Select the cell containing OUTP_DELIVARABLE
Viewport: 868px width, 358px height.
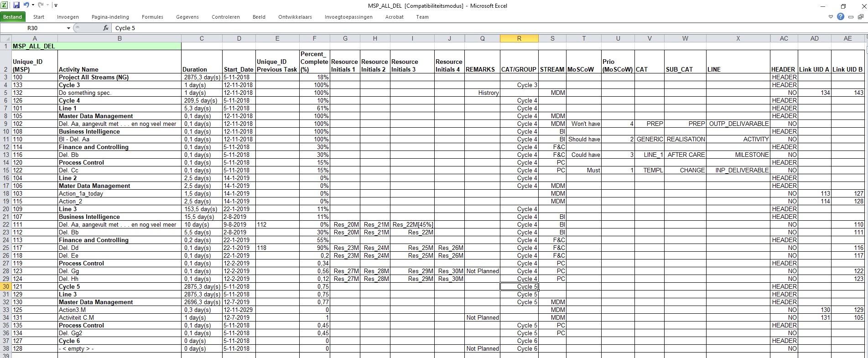(738, 124)
